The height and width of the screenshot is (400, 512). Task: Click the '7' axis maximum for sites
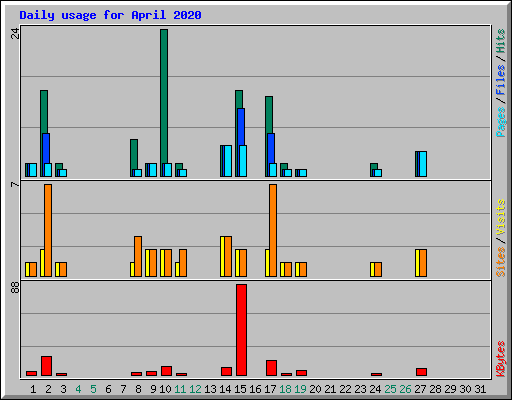pyautogui.click(x=15, y=184)
